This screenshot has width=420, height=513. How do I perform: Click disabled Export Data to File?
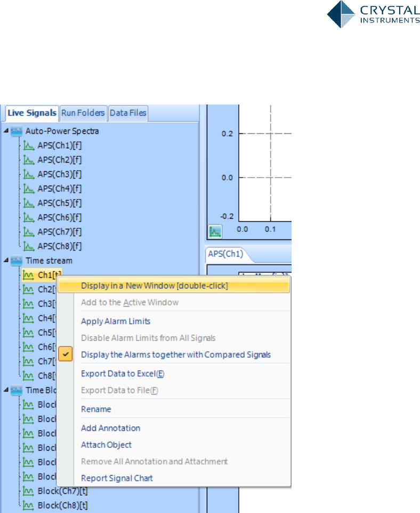[174, 390]
